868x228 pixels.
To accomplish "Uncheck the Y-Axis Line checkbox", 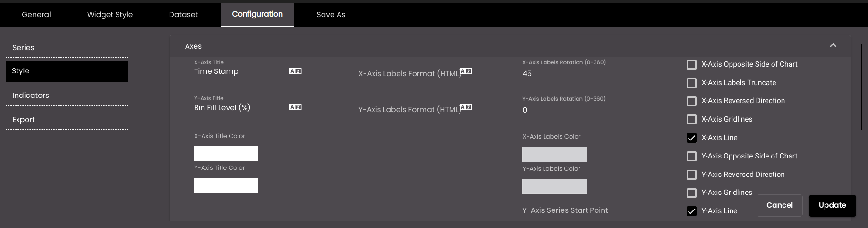I will click(x=691, y=211).
